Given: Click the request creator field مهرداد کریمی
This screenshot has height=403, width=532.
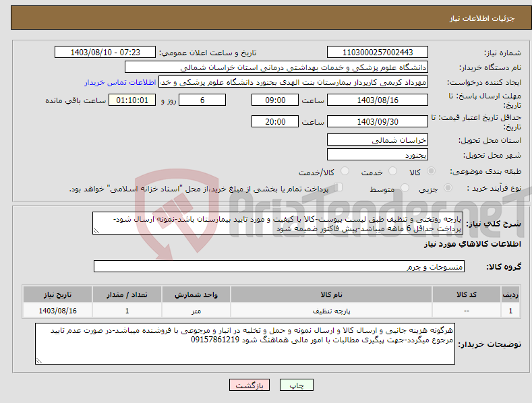Looking at the screenshot, I should 293,82.
